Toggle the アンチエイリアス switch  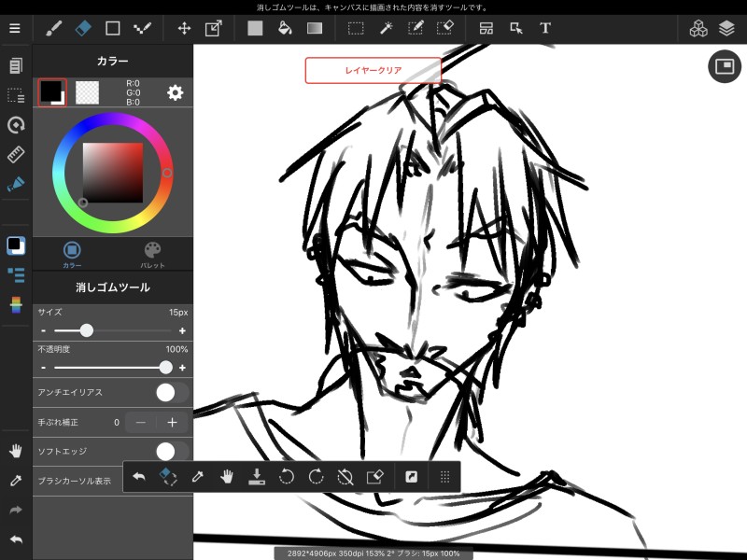point(173,393)
